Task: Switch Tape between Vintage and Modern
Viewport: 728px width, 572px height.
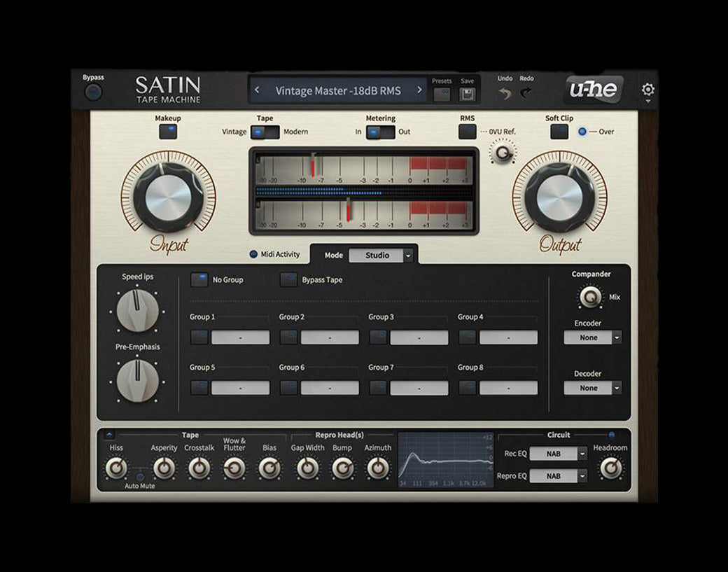Action: coord(265,132)
